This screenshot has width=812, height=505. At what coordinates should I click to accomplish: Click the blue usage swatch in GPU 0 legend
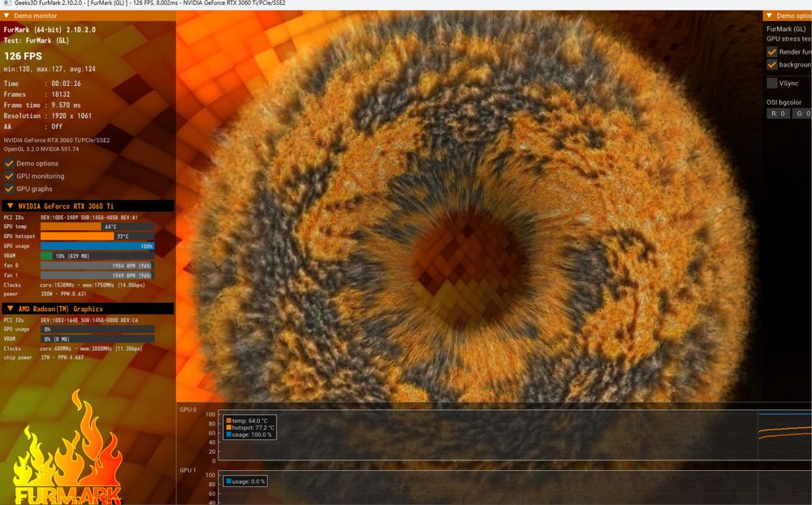click(x=228, y=434)
